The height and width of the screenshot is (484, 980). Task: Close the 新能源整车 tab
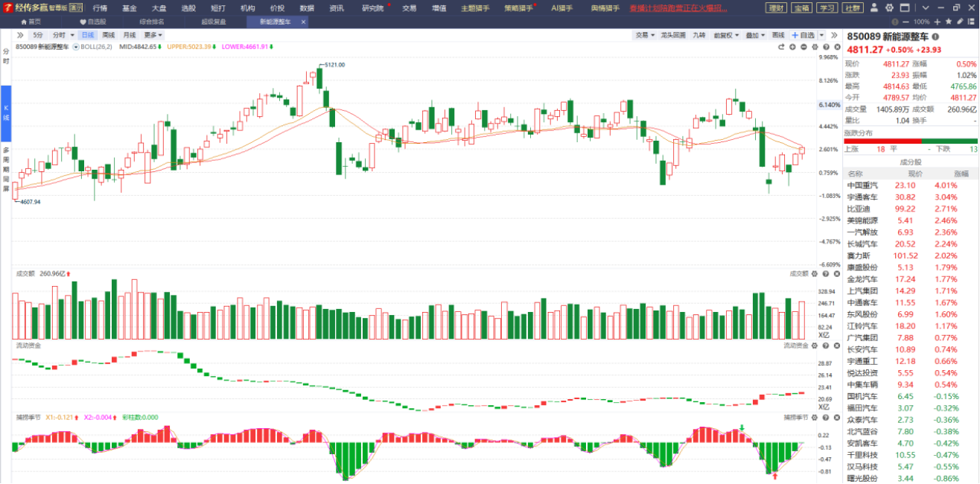point(303,22)
